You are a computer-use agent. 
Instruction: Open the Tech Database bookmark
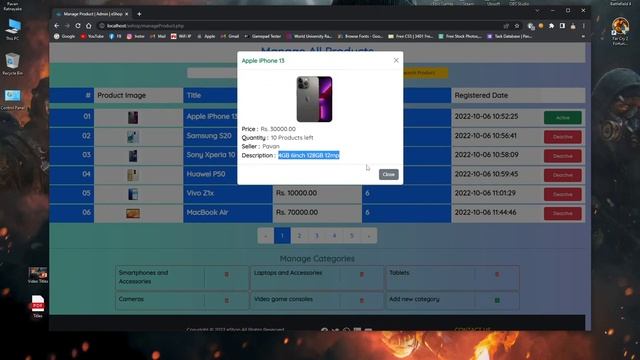pyautogui.click(x=509, y=36)
